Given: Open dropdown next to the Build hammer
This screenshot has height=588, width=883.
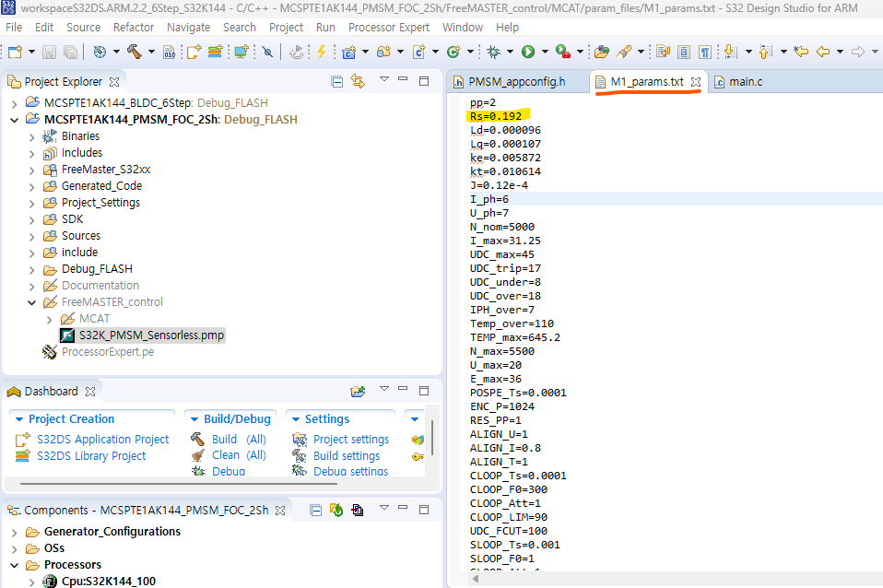Looking at the screenshot, I should (x=151, y=52).
